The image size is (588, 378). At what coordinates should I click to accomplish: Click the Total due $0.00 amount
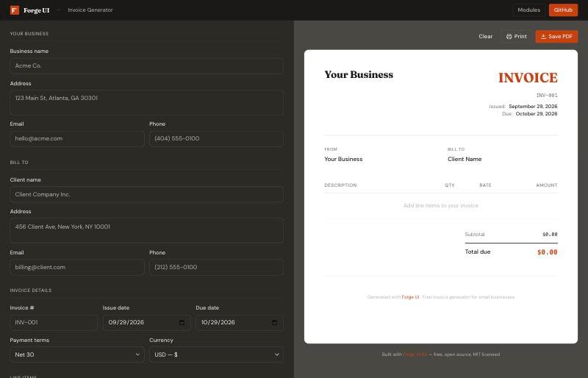point(547,252)
